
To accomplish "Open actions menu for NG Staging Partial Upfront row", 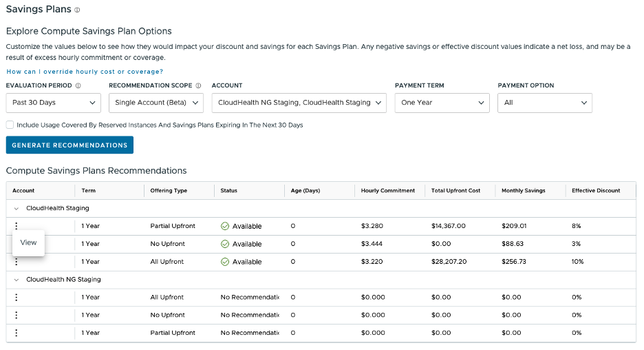I will point(16,333).
